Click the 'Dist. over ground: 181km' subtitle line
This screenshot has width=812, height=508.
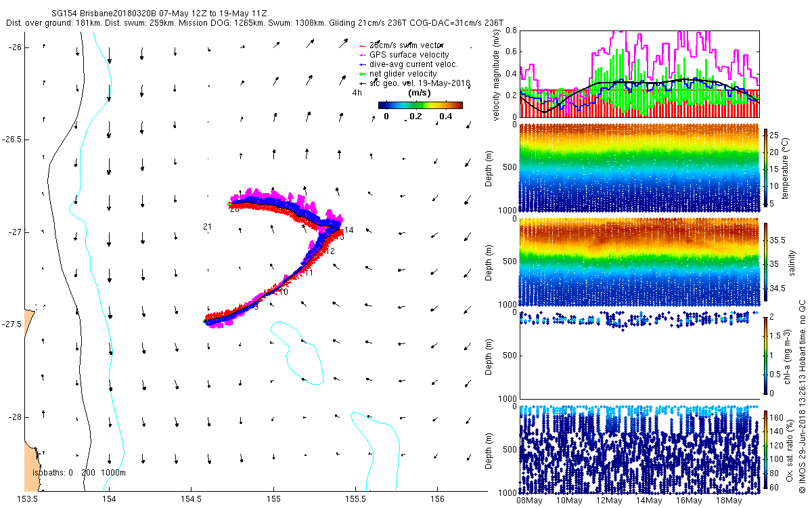pyautogui.click(x=254, y=23)
